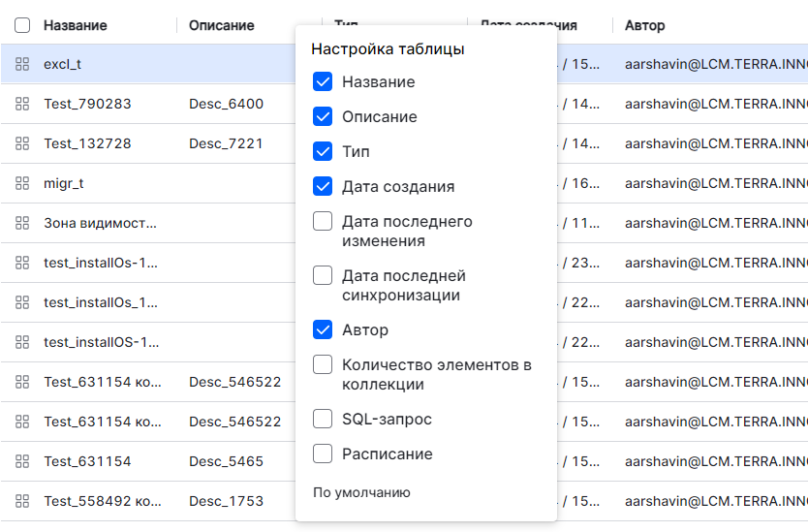Show the SQL-запрос column
The width and height of the screenshot is (808, 532).
pos(323,420)
